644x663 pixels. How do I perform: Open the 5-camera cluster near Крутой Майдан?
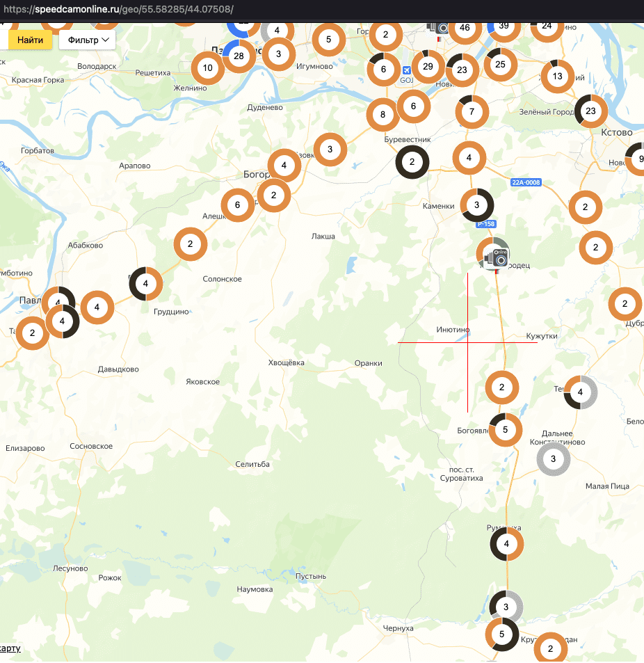point(502,634)
